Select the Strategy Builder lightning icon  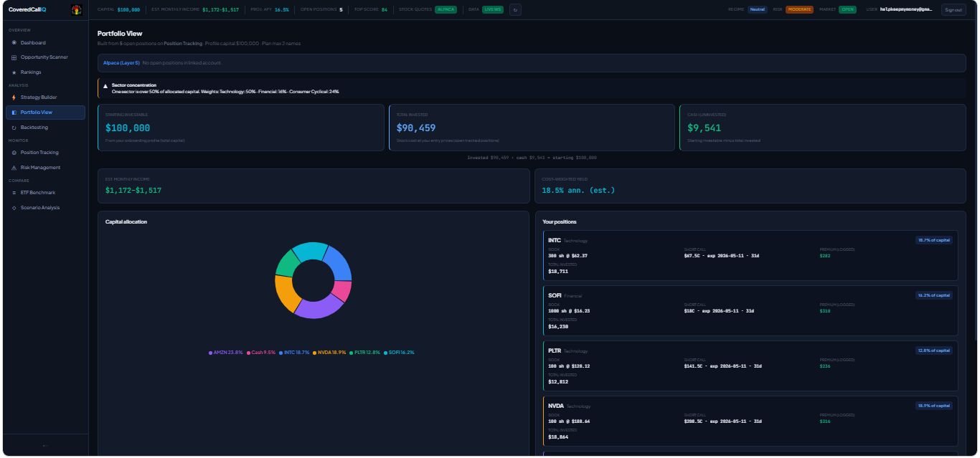tap(14, 97)
